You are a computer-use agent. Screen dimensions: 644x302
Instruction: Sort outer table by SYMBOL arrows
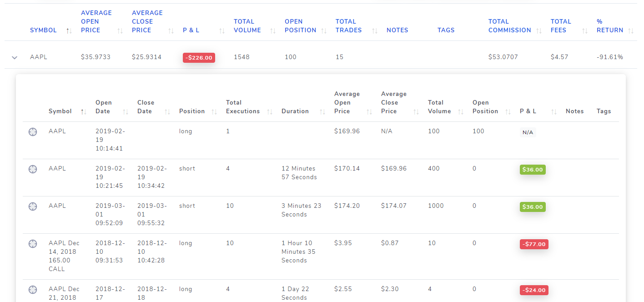pos(69,30)
